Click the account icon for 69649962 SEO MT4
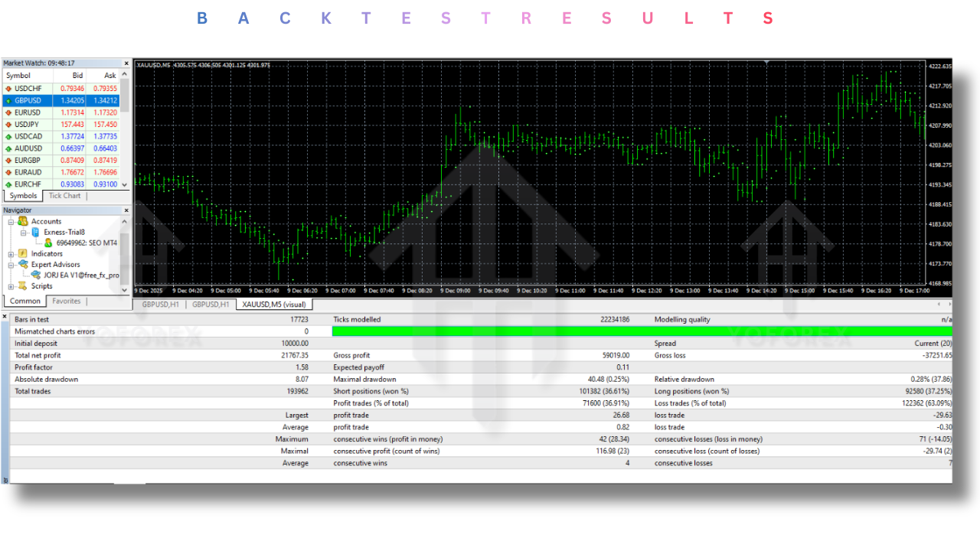Image resolution: width=980 pixels, height=551 pixels. pyautogui.click(x=48, y=243)
